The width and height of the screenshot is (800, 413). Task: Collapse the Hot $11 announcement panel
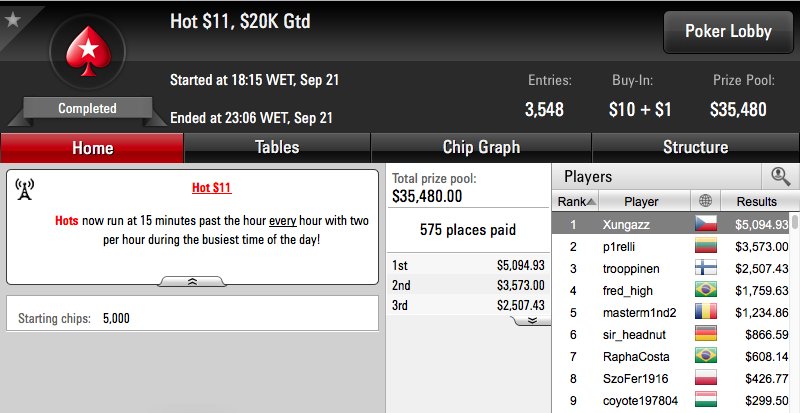pos(192,281)
